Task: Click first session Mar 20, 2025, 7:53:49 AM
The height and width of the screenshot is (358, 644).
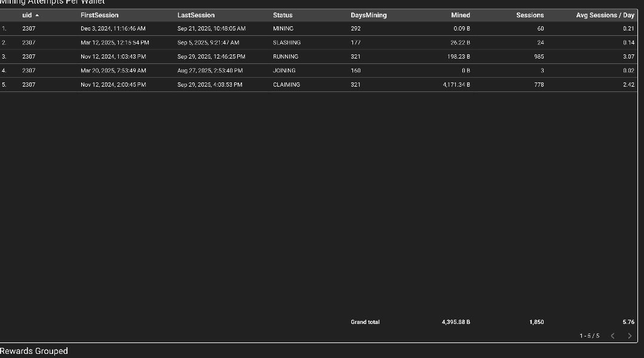Action: click(113, 71)
